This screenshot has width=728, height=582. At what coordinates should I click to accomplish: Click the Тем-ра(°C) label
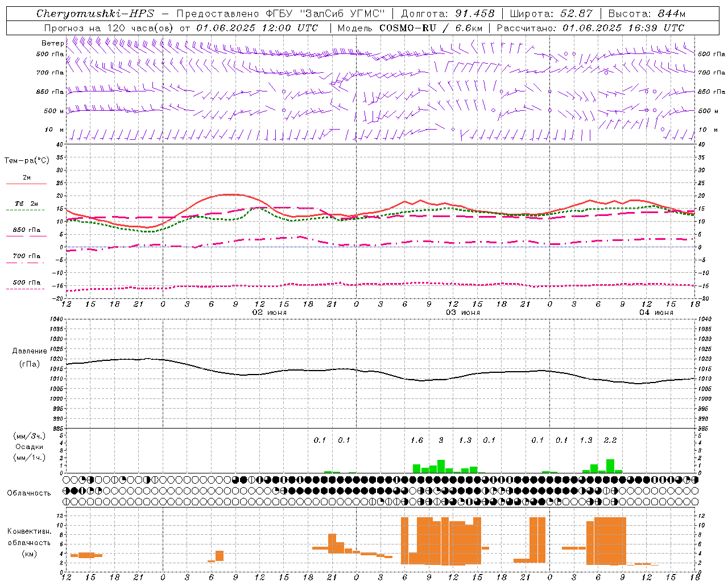pyautogui.click(x=27, y=161)
